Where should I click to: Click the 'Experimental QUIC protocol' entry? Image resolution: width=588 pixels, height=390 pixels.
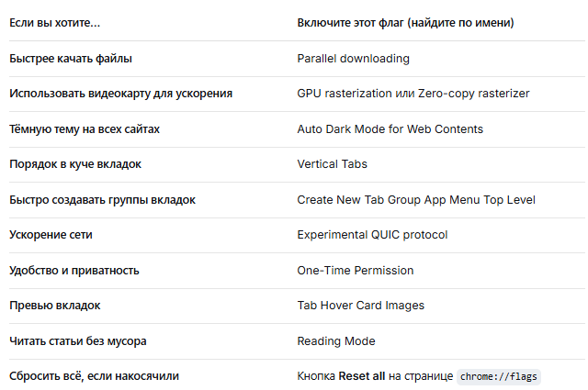point(372,235)
